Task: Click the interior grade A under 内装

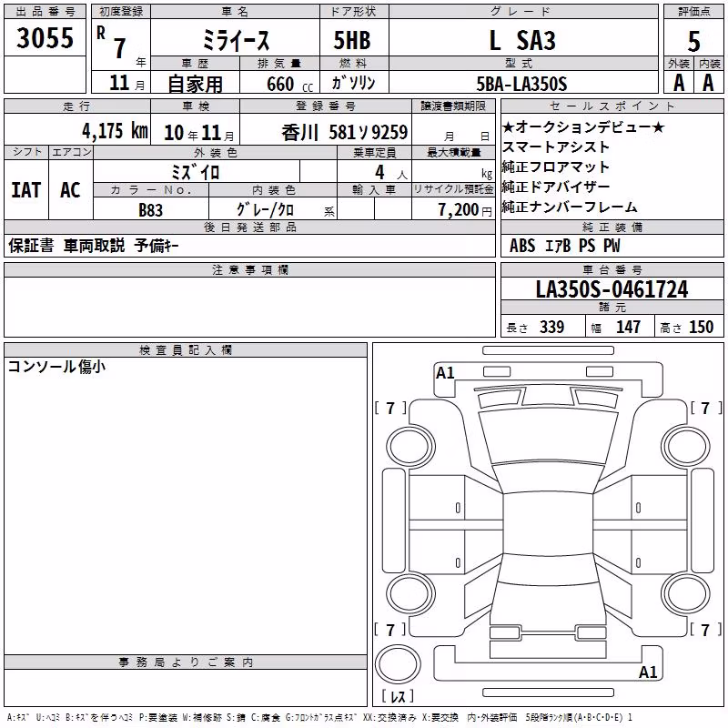Action: point(708,83)
